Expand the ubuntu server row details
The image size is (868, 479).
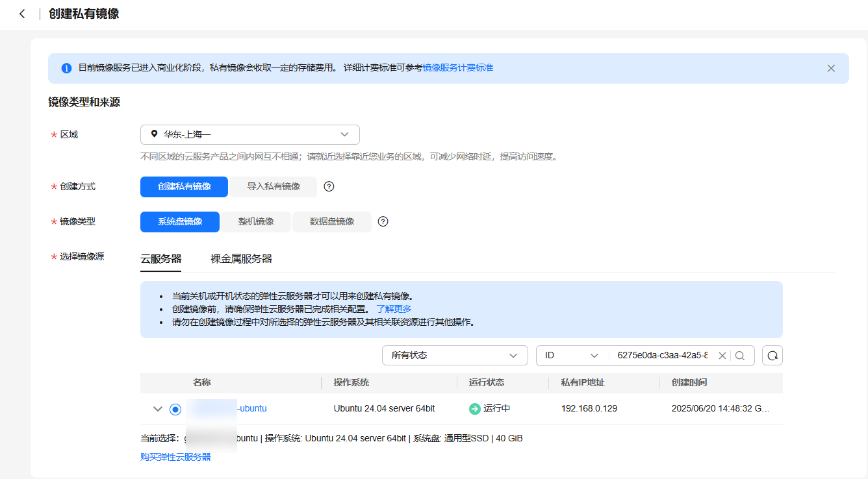pos(157,409)
